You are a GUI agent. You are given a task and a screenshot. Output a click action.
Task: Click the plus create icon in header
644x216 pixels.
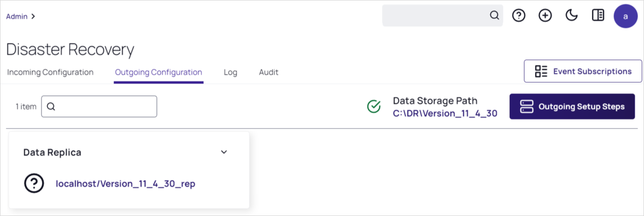pos(545,16)
